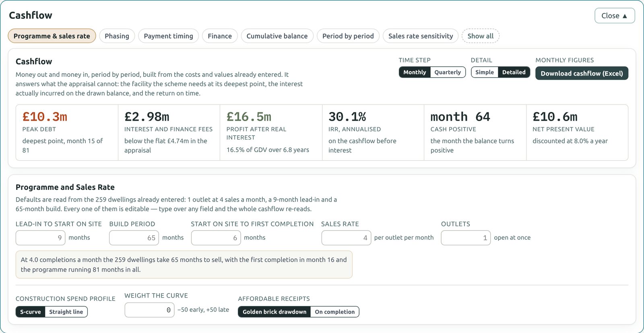Select Programme & sales rate tab

pos(52,36)
